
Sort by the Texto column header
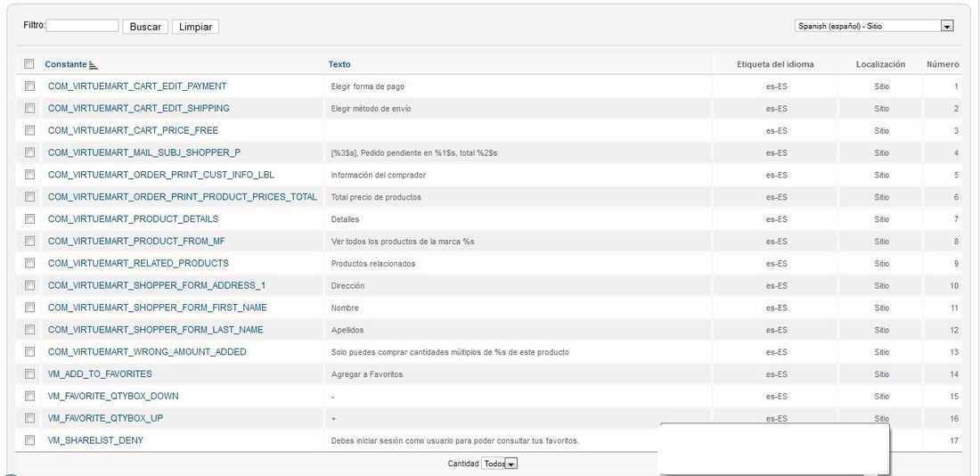(339, 64)
